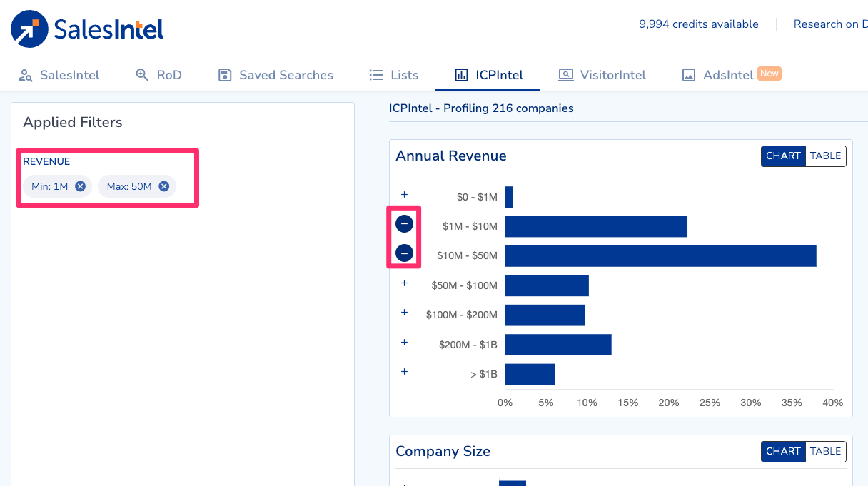
Task: Click the $200M - $1B revenue bar
Action: click(558, 345)
